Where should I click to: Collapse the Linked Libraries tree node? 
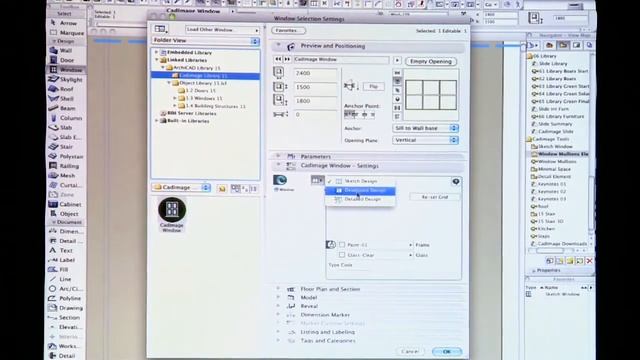(156, 60)
